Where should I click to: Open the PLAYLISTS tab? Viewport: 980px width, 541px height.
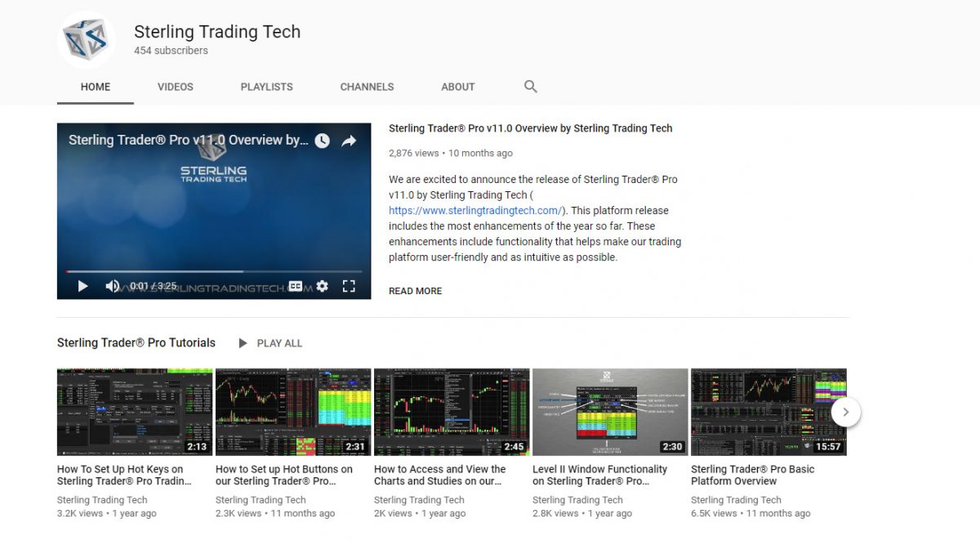click(x=267, y=87)
